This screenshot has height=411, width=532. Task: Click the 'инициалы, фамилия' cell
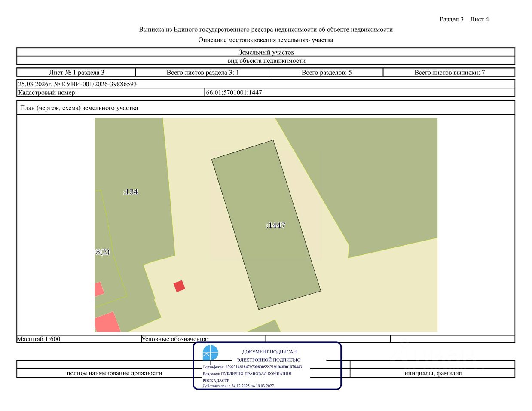[x=433, y=373]
